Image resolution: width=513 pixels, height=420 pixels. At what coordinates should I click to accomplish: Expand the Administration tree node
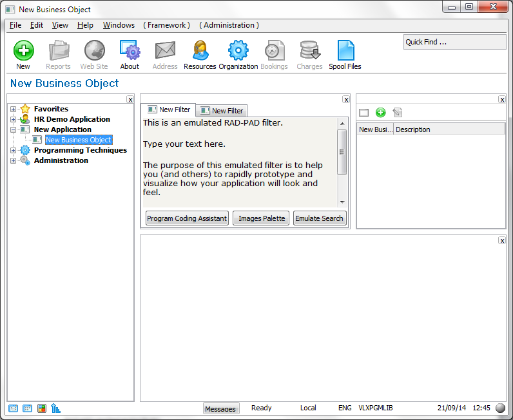tap(13, 160)
